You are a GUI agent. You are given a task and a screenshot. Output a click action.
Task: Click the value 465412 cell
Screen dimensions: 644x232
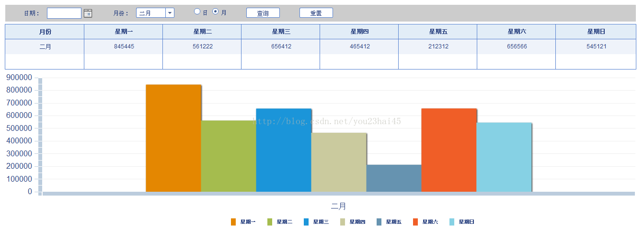pyautogui.click(x=359, y=46)
